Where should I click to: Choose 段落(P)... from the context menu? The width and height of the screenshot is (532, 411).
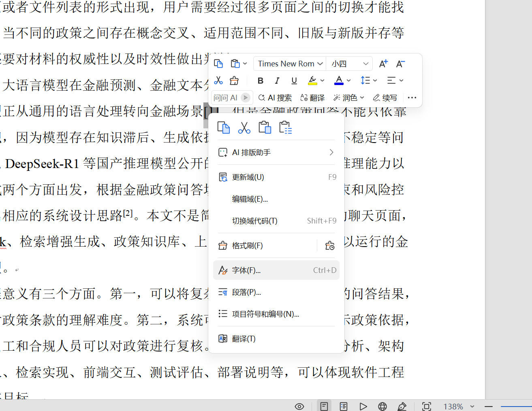(x=276, y=292)
